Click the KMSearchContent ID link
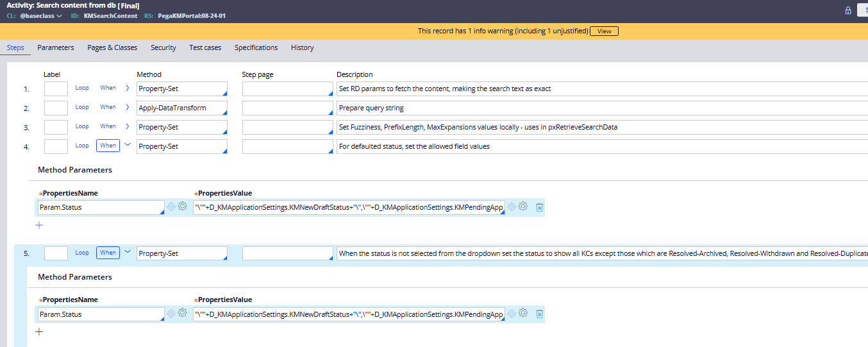This screenshot has height=347, width=868. coord(110,16)
